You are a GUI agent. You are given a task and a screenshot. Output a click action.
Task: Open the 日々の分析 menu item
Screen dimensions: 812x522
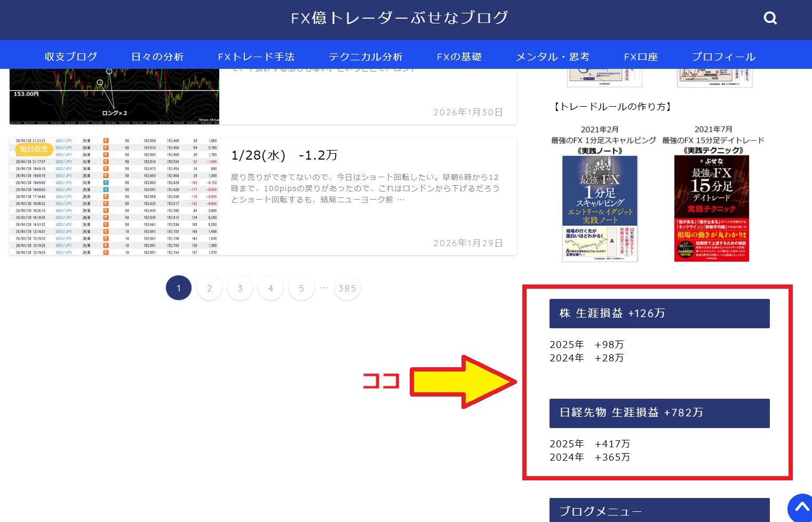click(x=157, y=57)
